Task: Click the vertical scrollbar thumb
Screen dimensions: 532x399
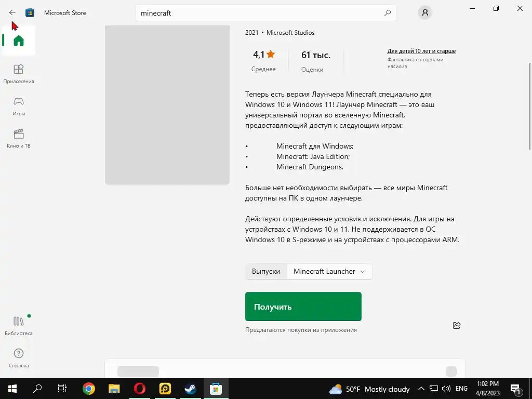Action: click(x=530, y=106)
